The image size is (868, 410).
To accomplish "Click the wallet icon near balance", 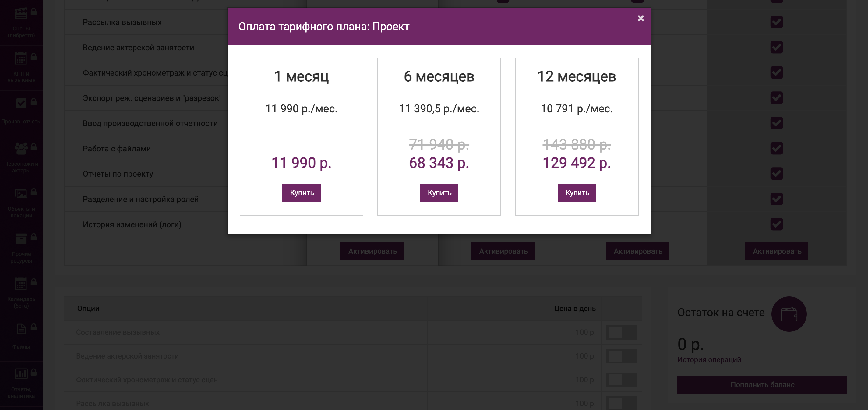I will (x=789, y=314).
